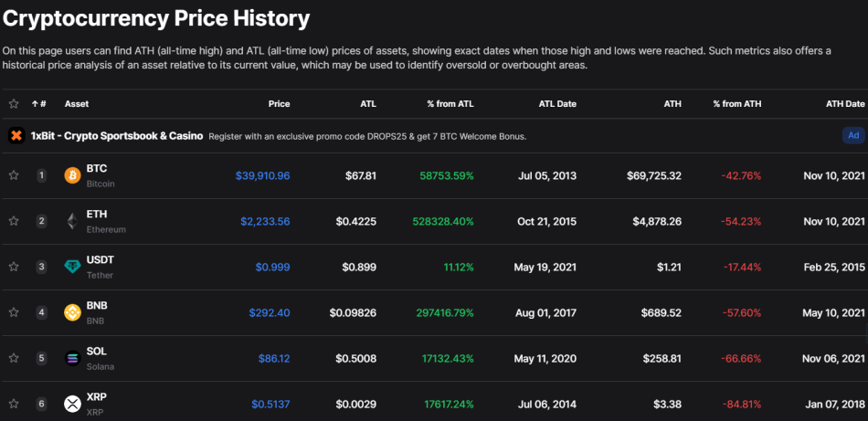
Task: Sort table by rank number column
Action: pos(38,104)
